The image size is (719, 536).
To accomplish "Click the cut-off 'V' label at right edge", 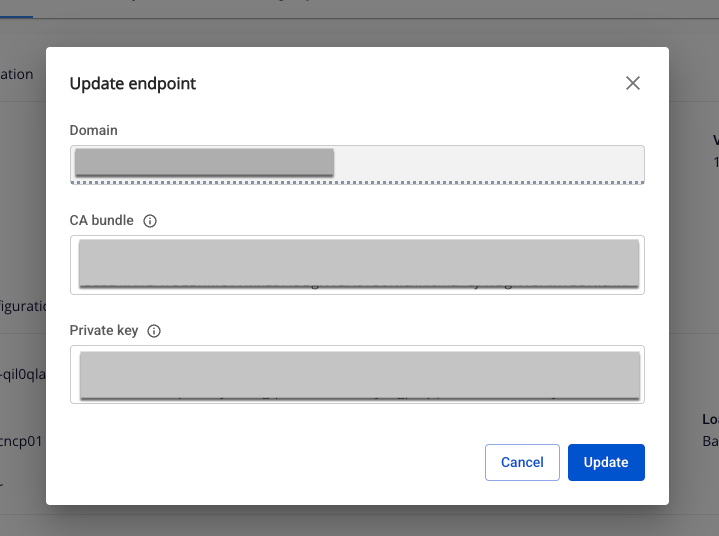I will coord(715,140).
